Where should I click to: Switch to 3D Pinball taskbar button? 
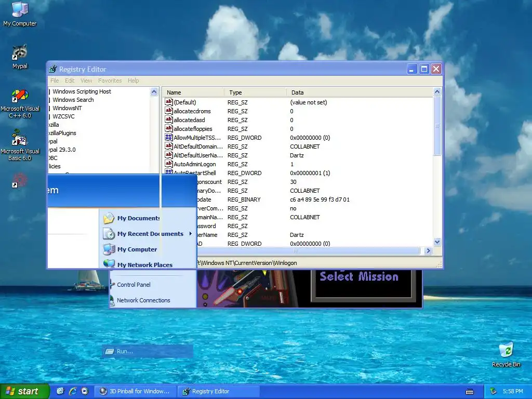[135, 391]
